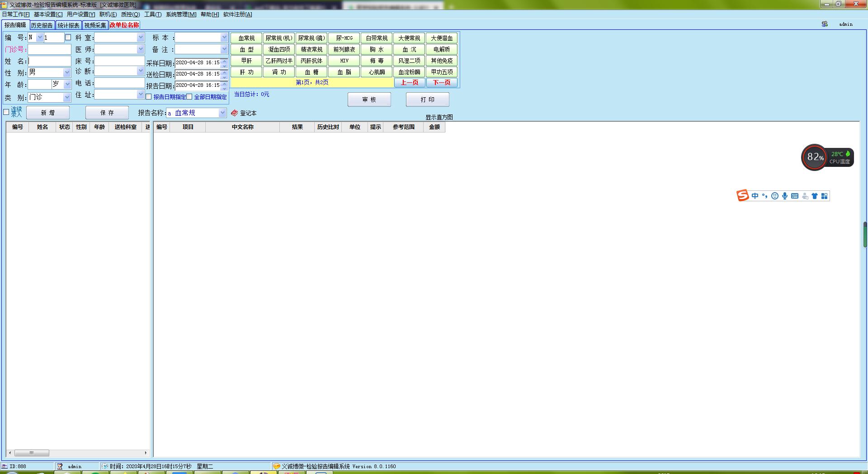Switch to the 统计报表 tab
The image size is (868, 474).
click(x=69, y=25)
